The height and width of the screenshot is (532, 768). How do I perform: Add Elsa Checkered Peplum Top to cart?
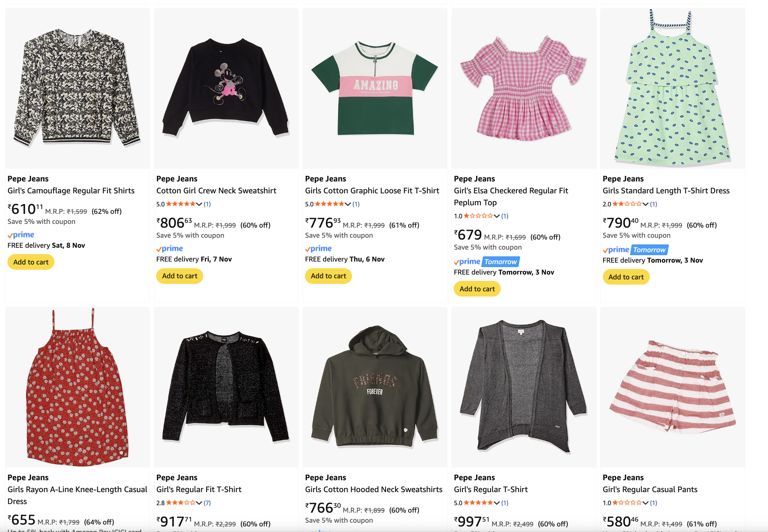[477, 289]
